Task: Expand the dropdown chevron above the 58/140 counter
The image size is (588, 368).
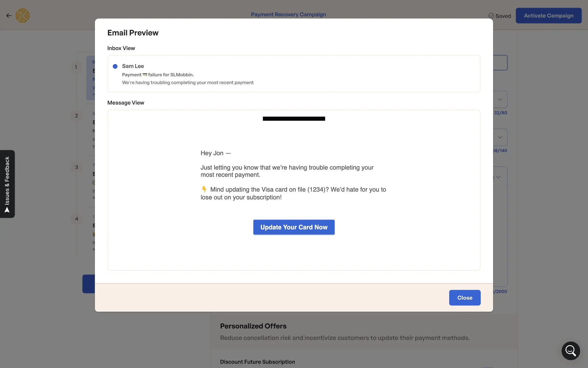Action: 500,137
